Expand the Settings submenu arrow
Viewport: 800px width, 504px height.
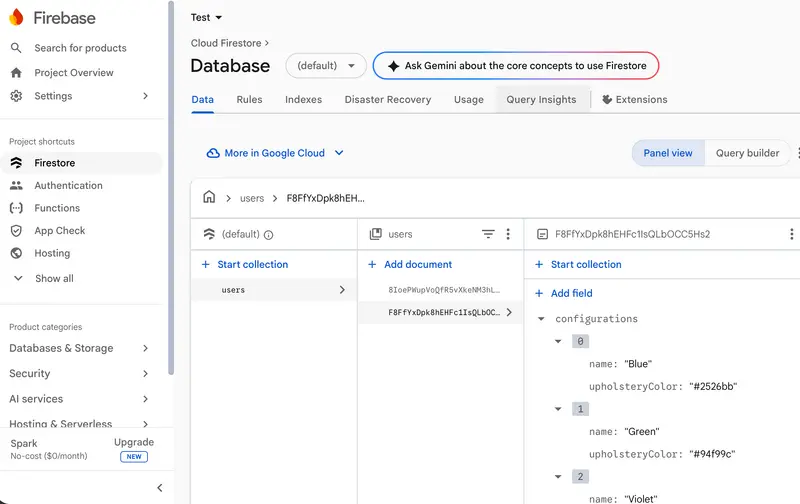(x=145, y=96)
